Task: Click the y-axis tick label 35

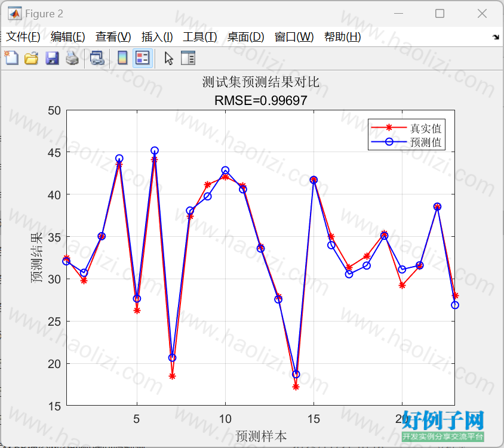Action: [x=54, y=237]
